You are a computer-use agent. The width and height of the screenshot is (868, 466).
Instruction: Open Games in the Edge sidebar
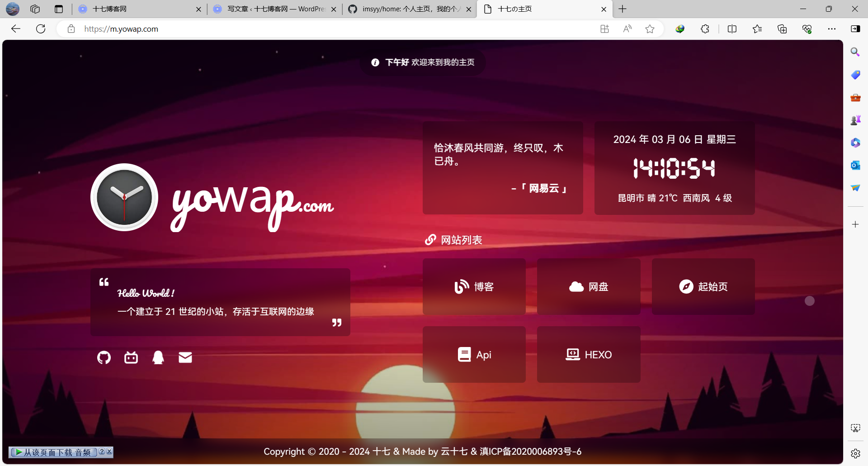[x=855, y=120]
